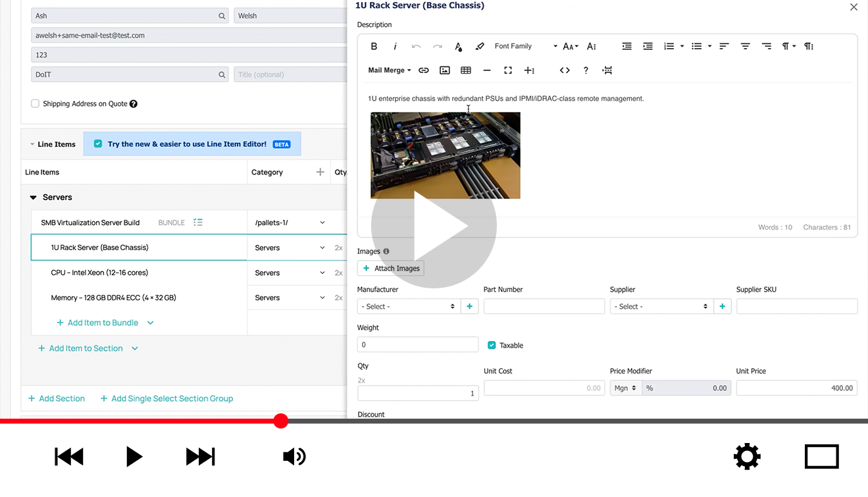Click the red video progress scrubber

click(x=281, y=421)
